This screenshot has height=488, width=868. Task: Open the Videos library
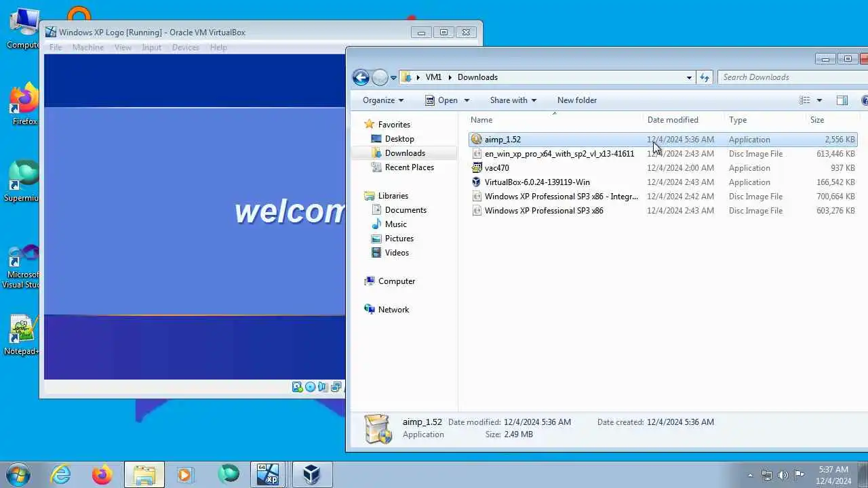coord(397,253)
